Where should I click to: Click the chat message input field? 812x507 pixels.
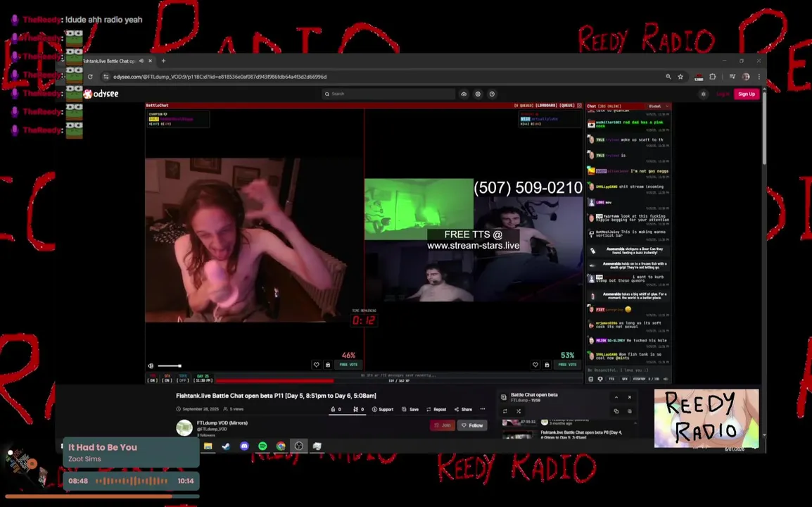pos(628,370)
